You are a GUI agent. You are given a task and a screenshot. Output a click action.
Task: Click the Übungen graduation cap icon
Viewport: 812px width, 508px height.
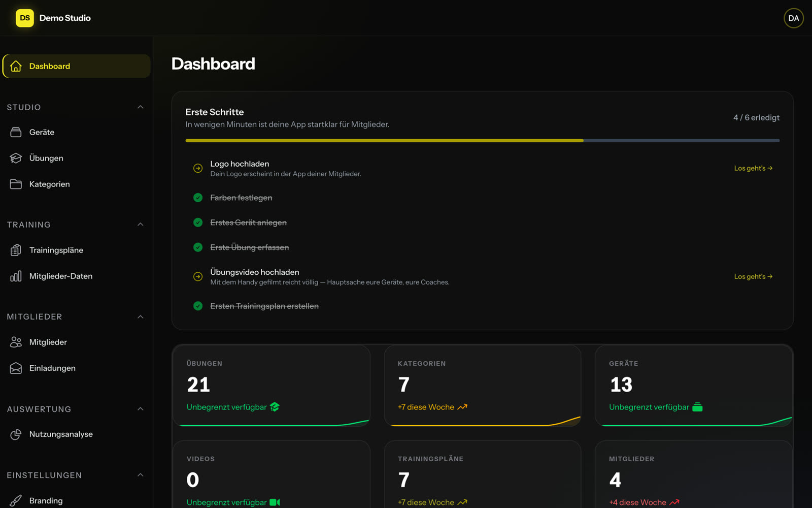point(16,158)
